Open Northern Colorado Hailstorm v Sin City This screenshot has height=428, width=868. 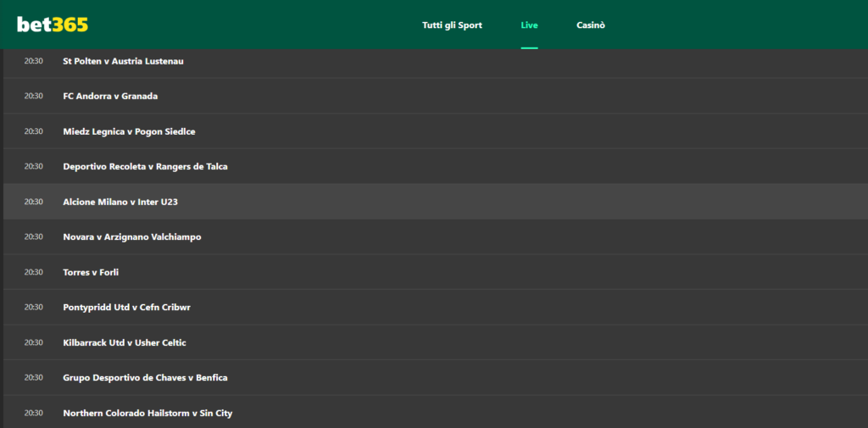tap(147, 413)
